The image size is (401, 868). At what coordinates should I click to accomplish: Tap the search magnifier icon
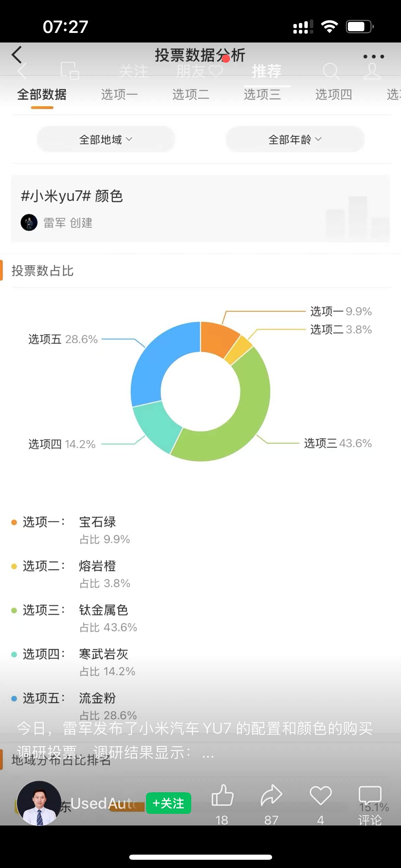pos(331,71)
